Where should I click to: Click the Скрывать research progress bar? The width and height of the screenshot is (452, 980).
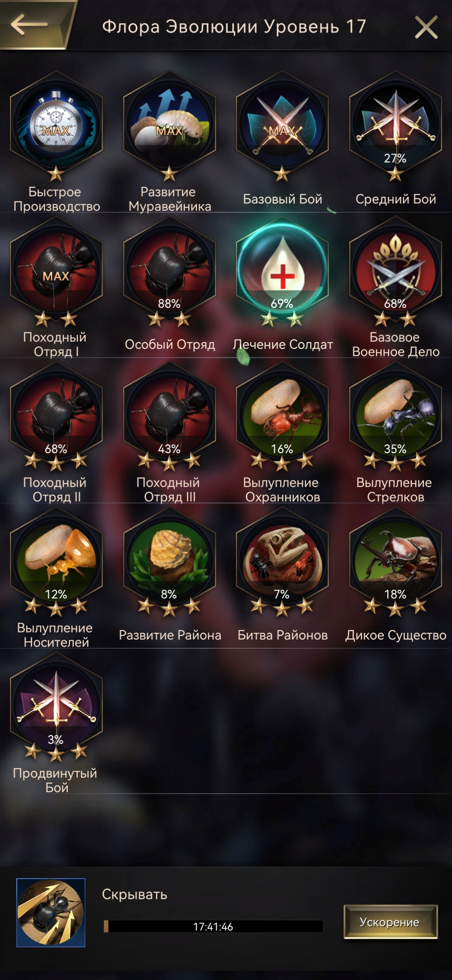pyautogui.click(x=213, y=926)
